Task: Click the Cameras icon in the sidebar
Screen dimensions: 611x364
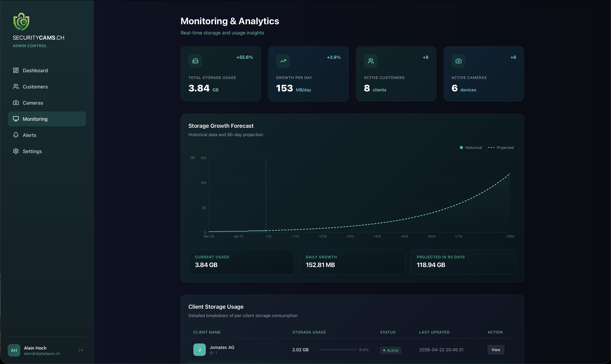Action: pos(16,103)
